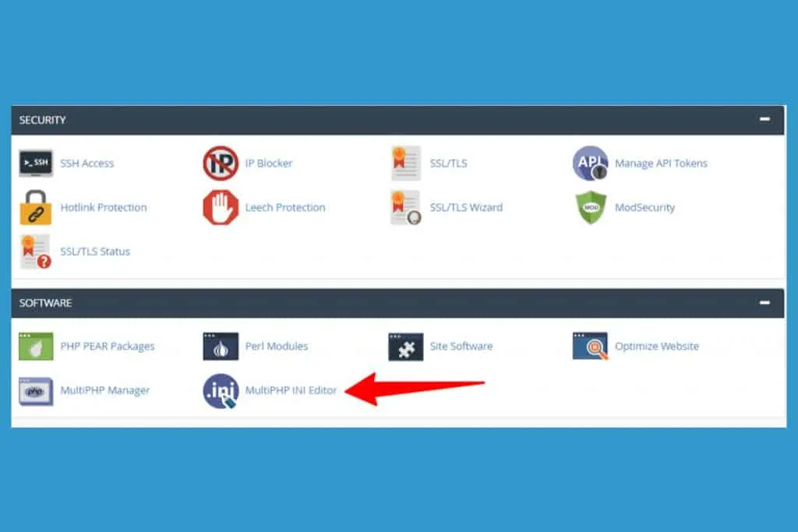798x532 pixels.
Task: Collapse the Security section
Action: point(764,119)
